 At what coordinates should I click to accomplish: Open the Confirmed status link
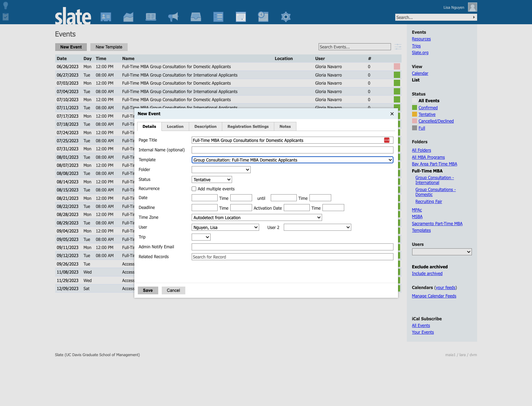(x=428, y=108)
